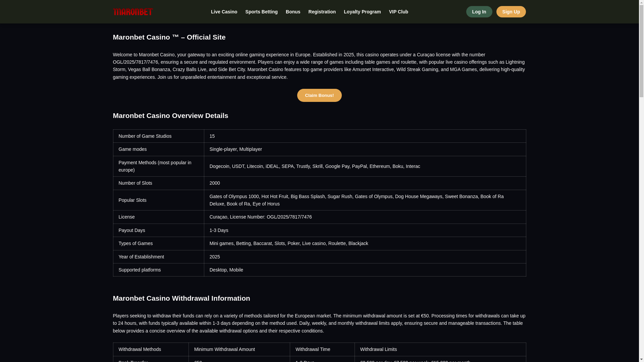Open the Registration page
The width and height of the screenshot is (644, 362).
pos(322,12)
